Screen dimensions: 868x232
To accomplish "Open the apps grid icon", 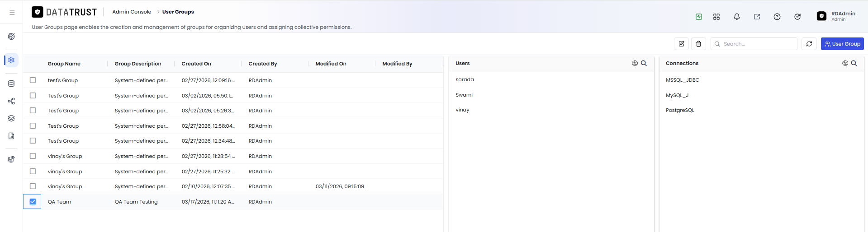I will coord(716,17).
